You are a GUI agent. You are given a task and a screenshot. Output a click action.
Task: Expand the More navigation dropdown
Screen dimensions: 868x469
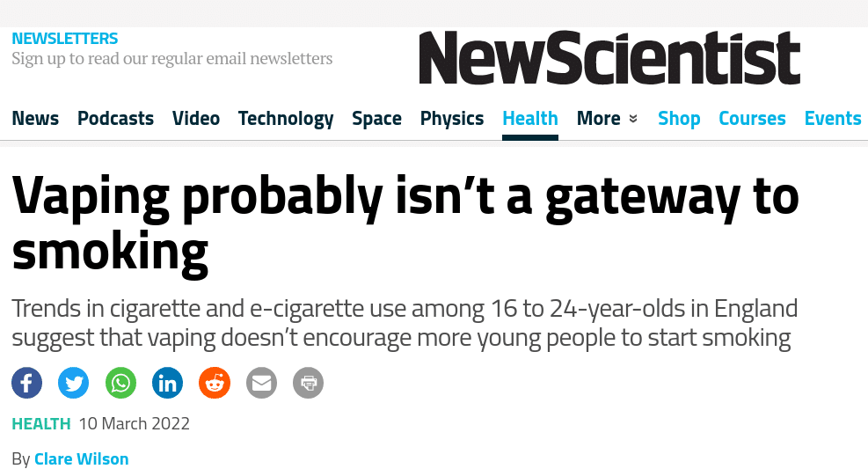(608, 119)
